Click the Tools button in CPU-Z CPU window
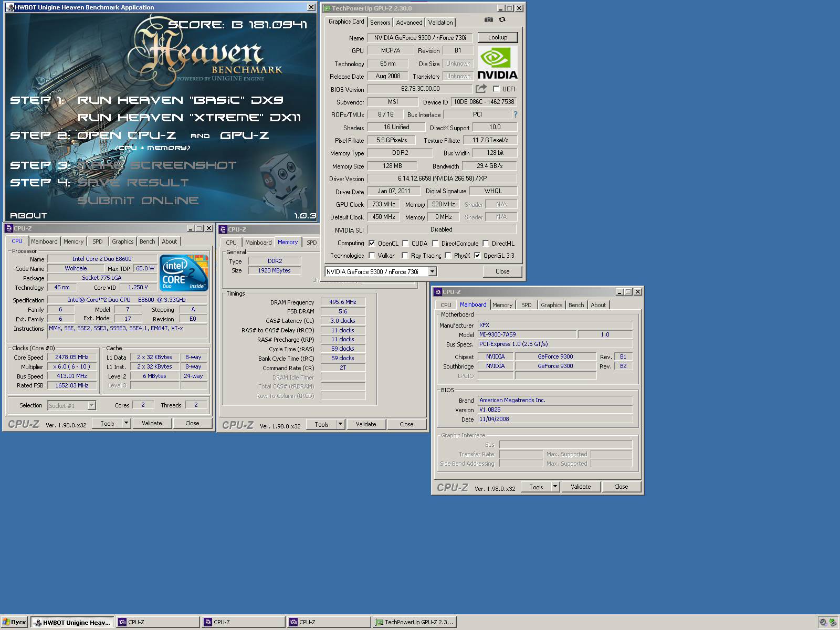The width and height of the screenshot is (840, 630). click(x=107, y=423)
